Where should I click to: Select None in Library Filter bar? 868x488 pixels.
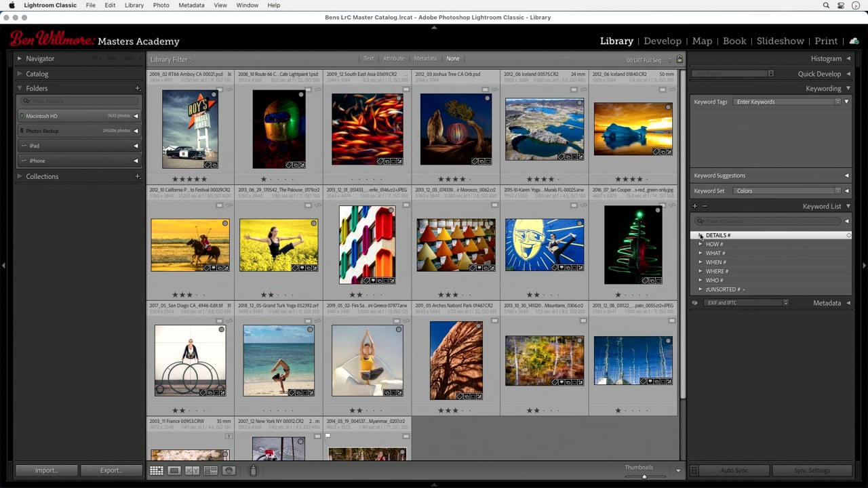452,59
